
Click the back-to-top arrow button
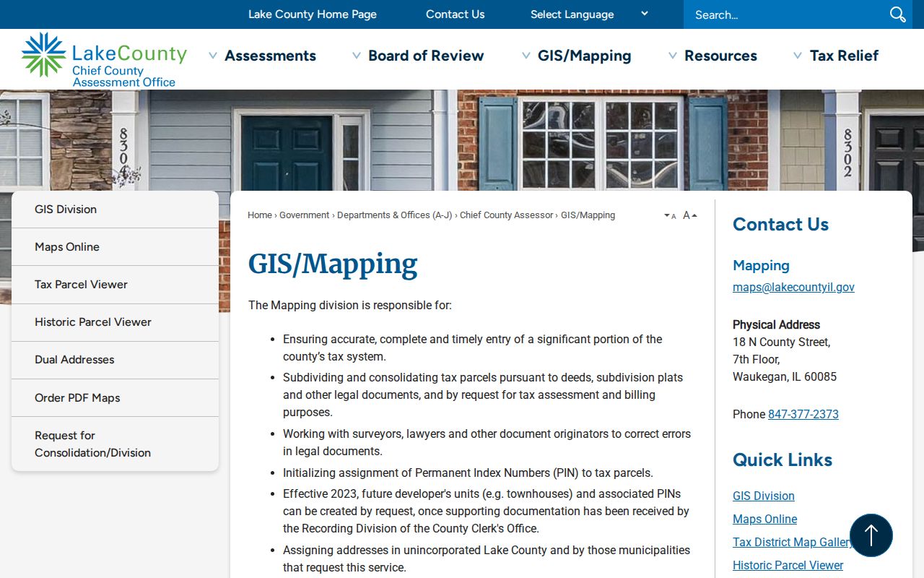871,535
